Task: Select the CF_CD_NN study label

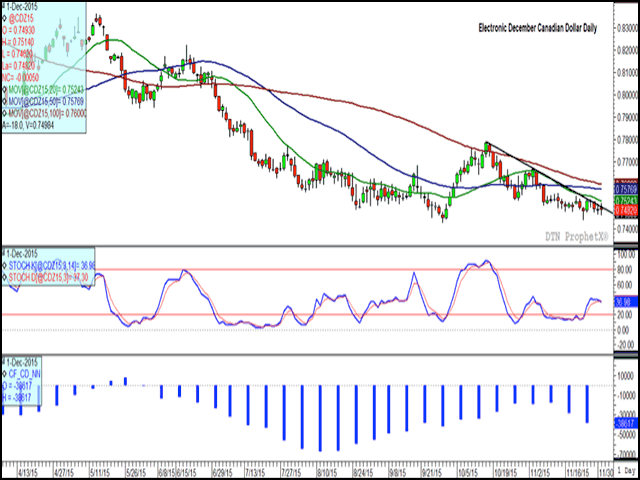Action: (26, 371)
